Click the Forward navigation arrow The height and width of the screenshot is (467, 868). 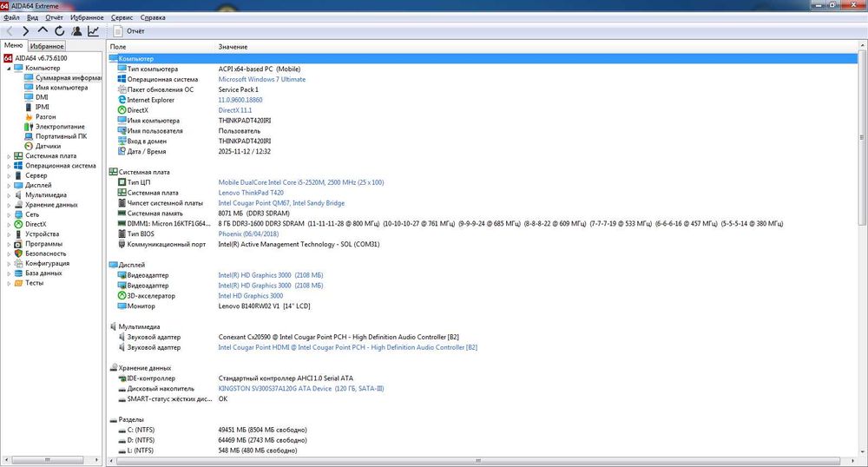pos(25,31)
